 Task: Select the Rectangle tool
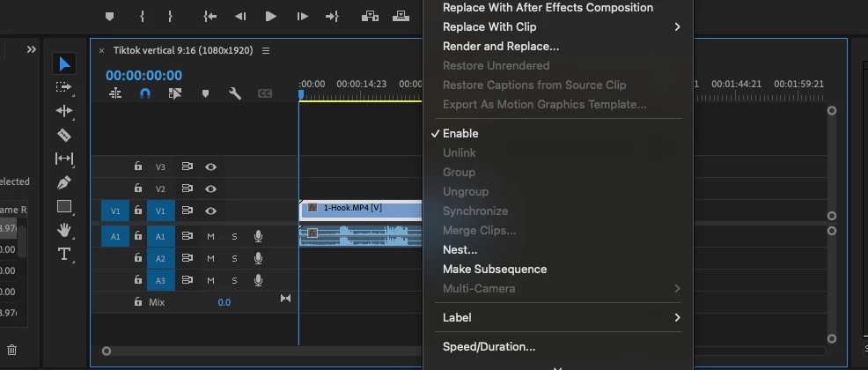point(64,207)
